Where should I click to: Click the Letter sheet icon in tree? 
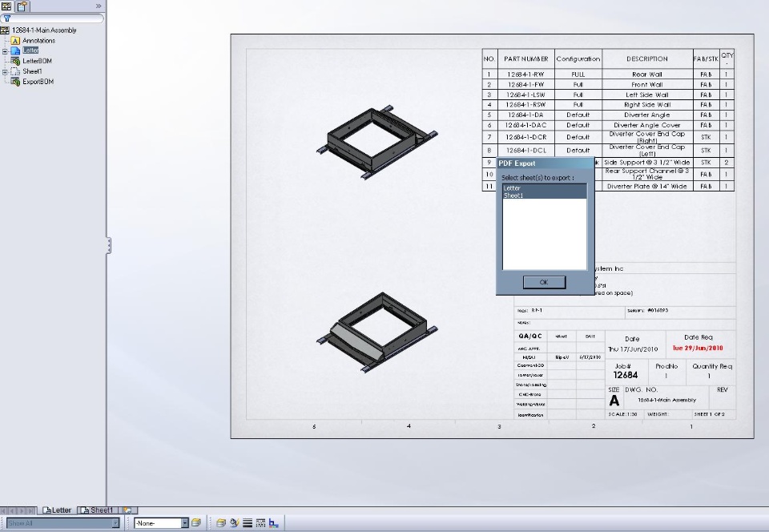[x=15, y=50]
